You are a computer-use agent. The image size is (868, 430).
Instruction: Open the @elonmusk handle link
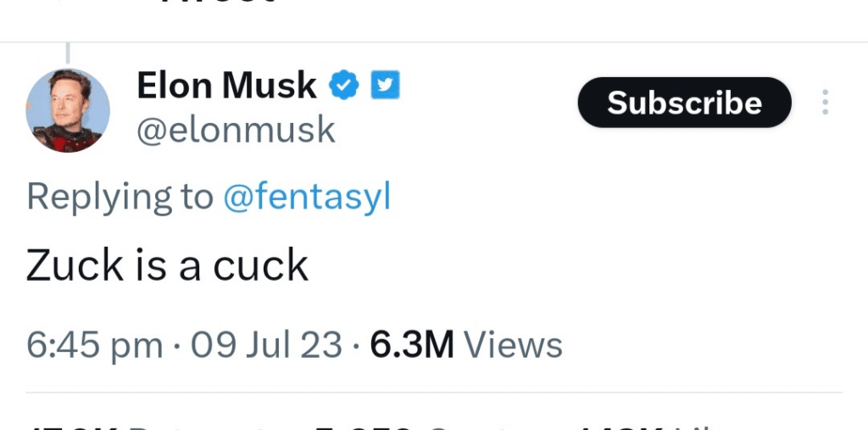236,130
